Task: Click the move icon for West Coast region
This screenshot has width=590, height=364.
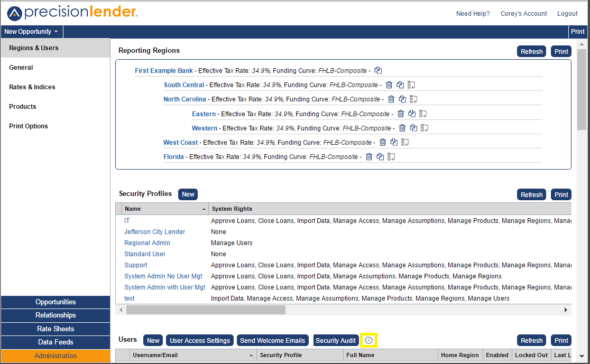Action: click(x=405, y=142)
